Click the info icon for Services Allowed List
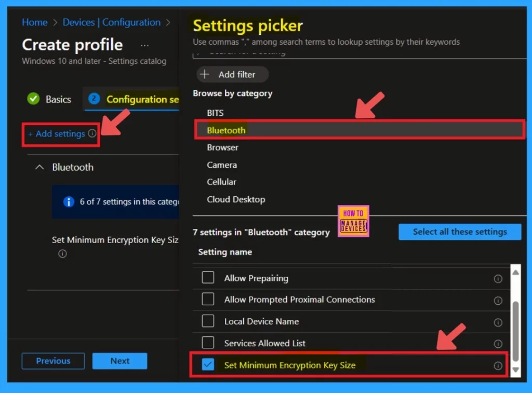The height and width of the screenshot is (393, 532). point(498,344)
